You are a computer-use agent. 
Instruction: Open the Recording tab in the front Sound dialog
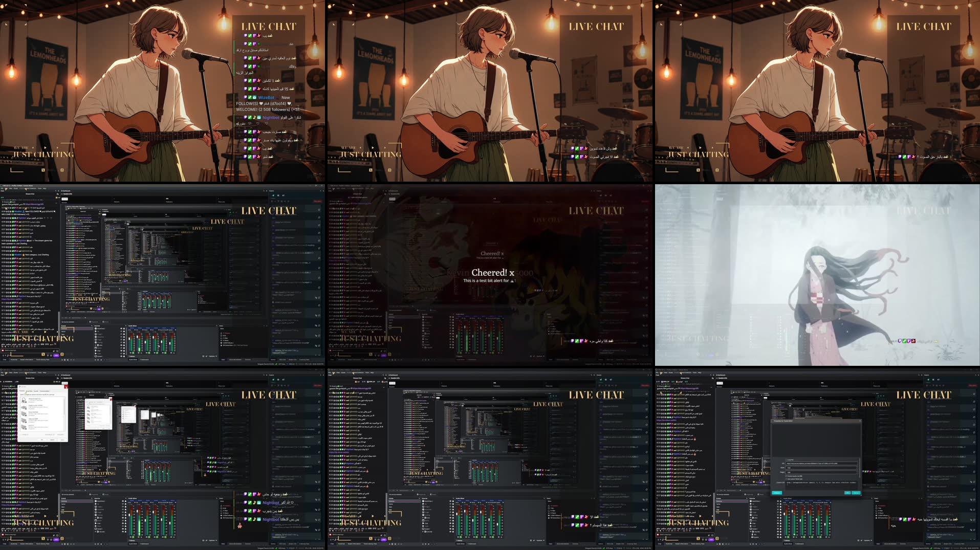click(x=29, y=391)
